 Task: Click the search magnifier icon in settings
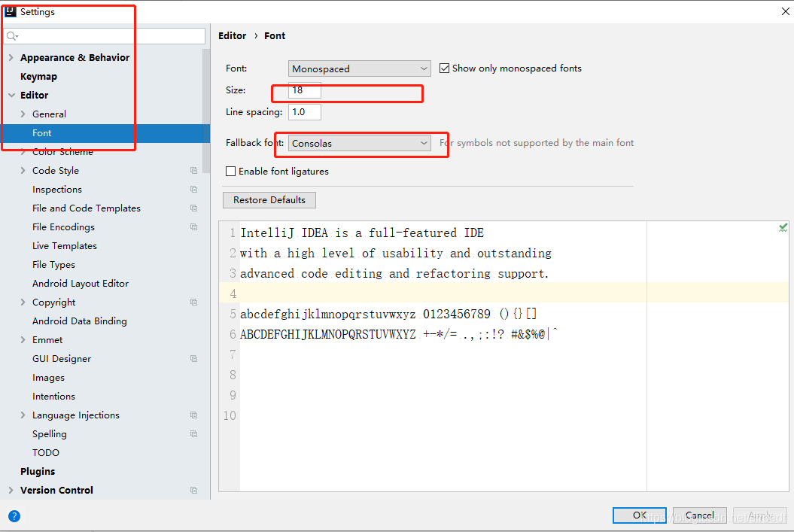pyautogui.click(x=12, y=36)
